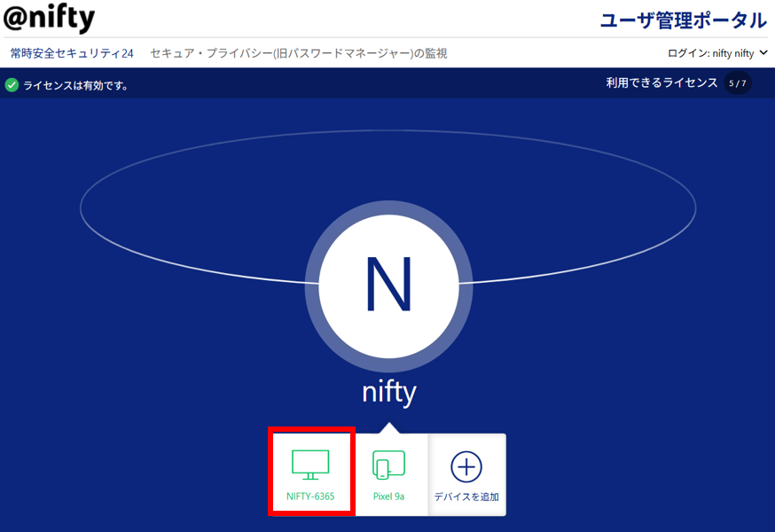The image size is (775, 532).
Task: Click the pointer triangle above the device panel
Action: [388, 428]
